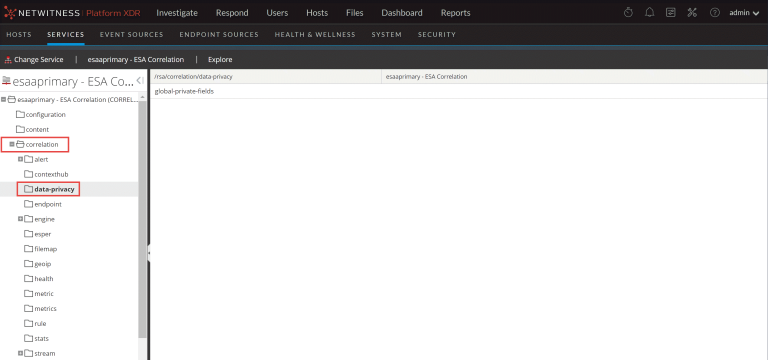This screenshot has height=360, width=768.
Task: Open the tasks list icon
Action: pyautogui.click(x=671, y=13)
